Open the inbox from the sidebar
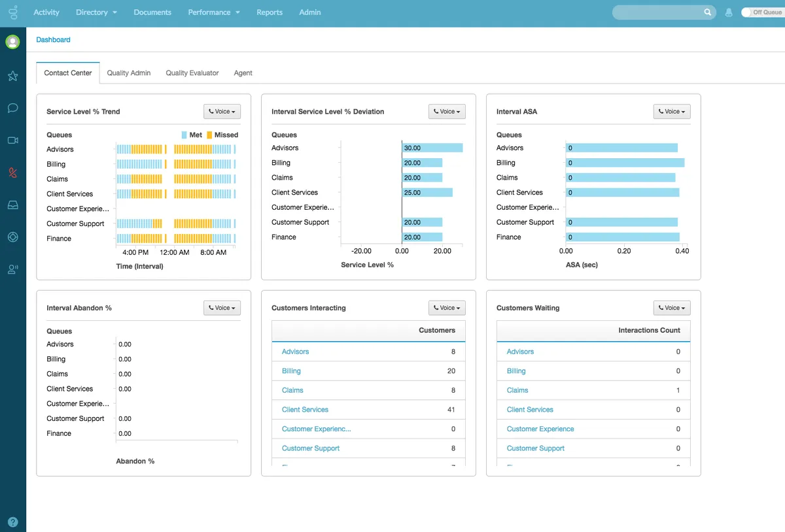 click(x=12, y=205)
